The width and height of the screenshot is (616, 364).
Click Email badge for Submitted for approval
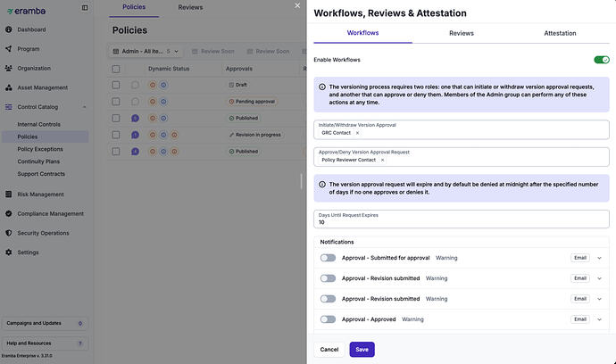pyautogui.click(x=580, y=258)
